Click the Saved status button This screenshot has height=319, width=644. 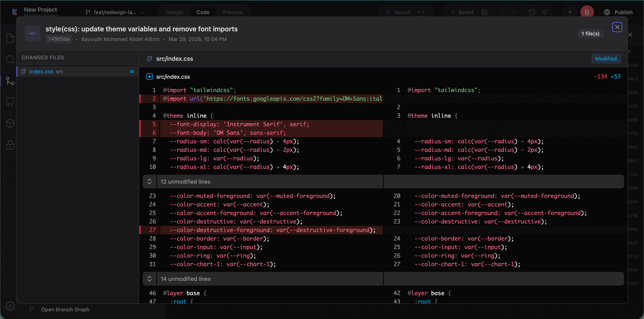click(462, 12)
